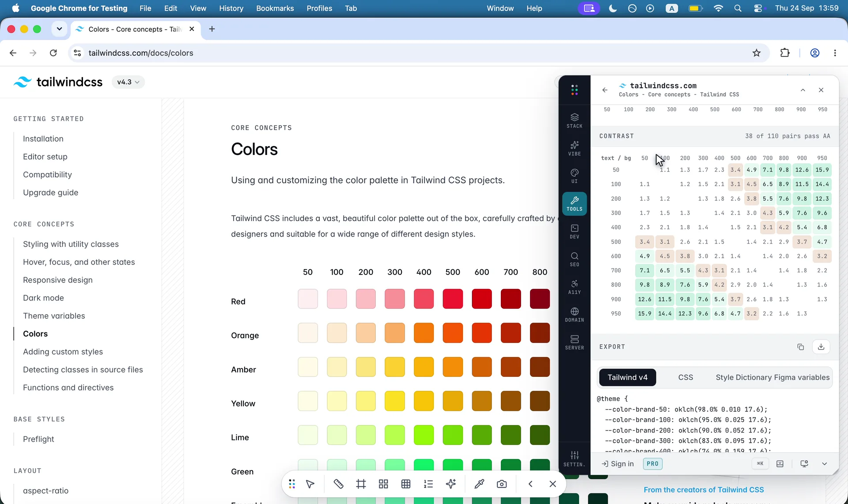Switch export to Figma variables tab

pos(802,377)
